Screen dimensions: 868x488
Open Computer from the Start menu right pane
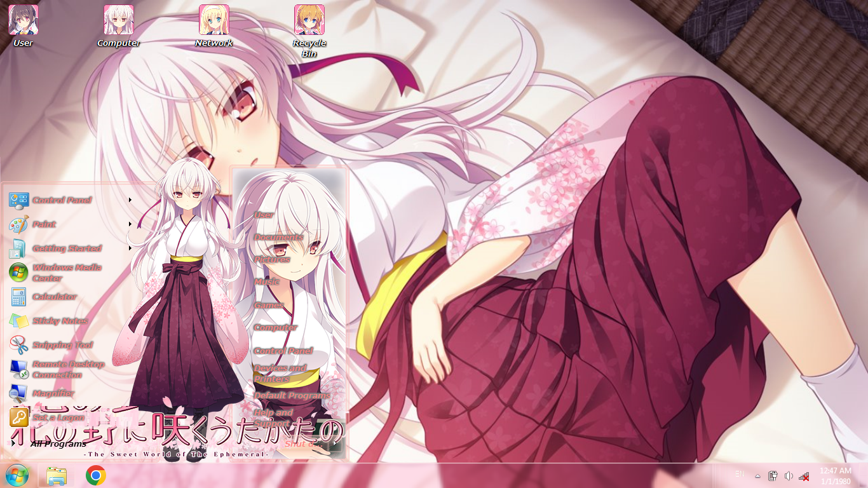(x=275, y=327)
